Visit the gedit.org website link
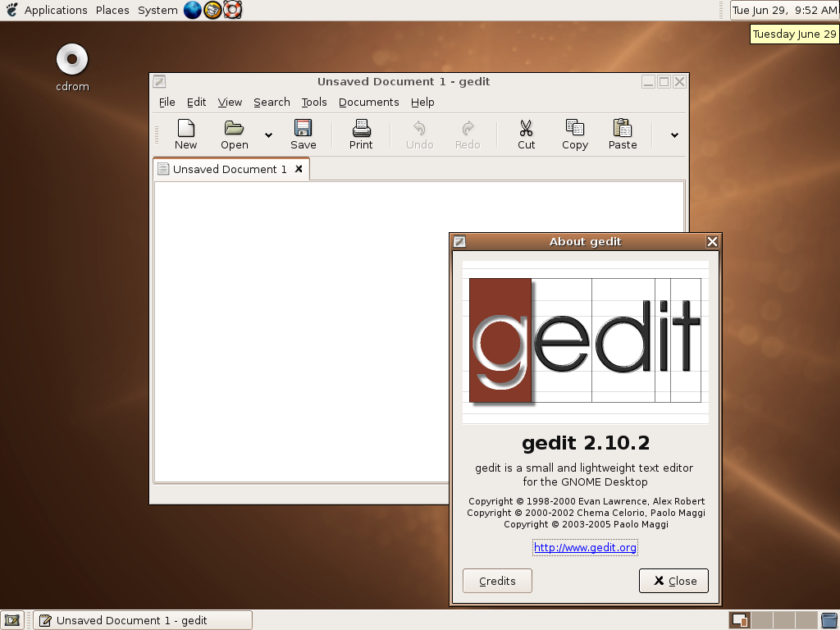 585,547
